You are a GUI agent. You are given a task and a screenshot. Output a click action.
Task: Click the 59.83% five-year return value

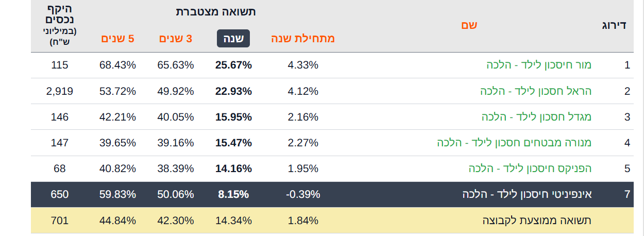pyautogui.click(x=117, y=194)
